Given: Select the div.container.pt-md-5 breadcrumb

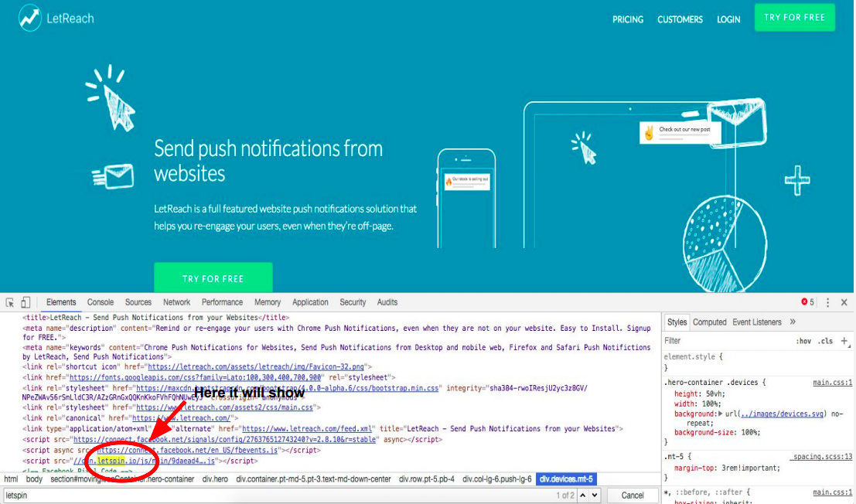Looking at the screenshot, I should tap(313, 479).
